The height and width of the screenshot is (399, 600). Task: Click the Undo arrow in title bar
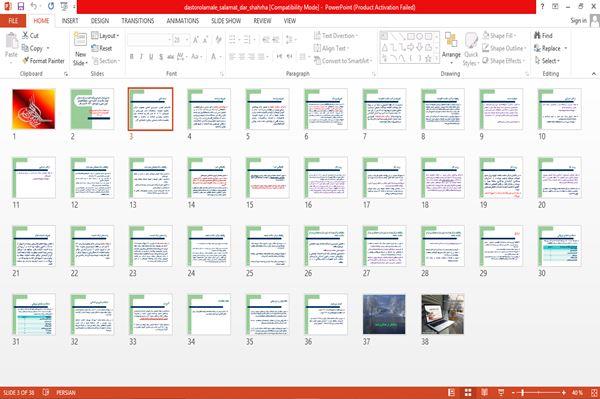[x=34, y=6]
